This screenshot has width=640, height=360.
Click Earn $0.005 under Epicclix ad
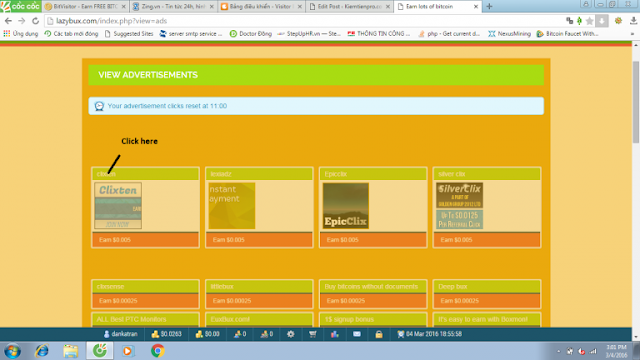[x=373, y=240]
